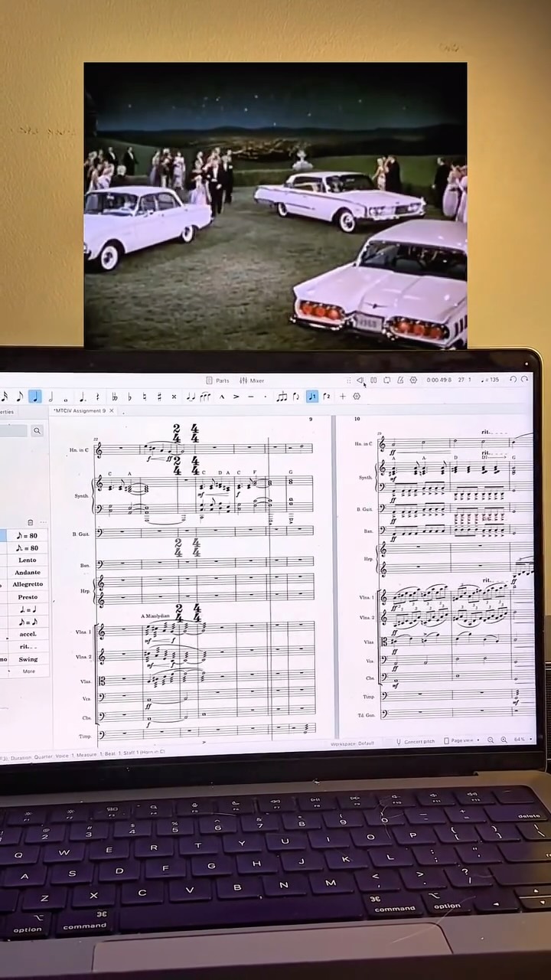Open playback settings gear

(x=413, y=381)
